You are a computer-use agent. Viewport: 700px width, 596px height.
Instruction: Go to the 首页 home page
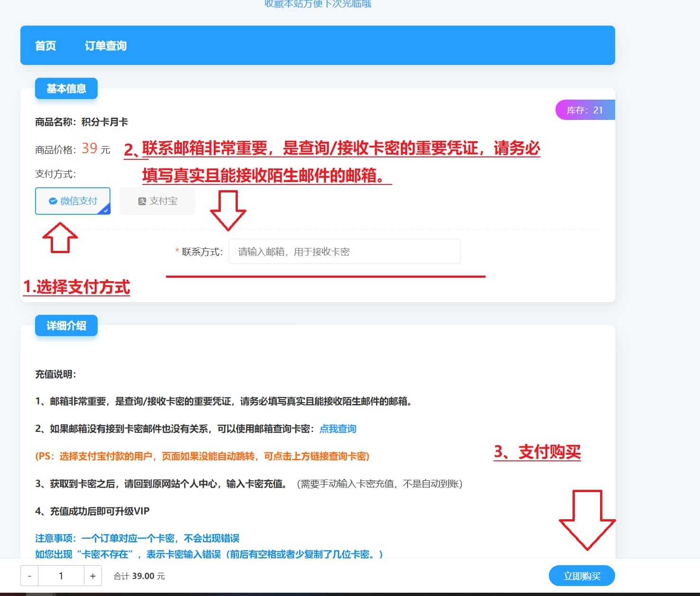tap(45, 46)
